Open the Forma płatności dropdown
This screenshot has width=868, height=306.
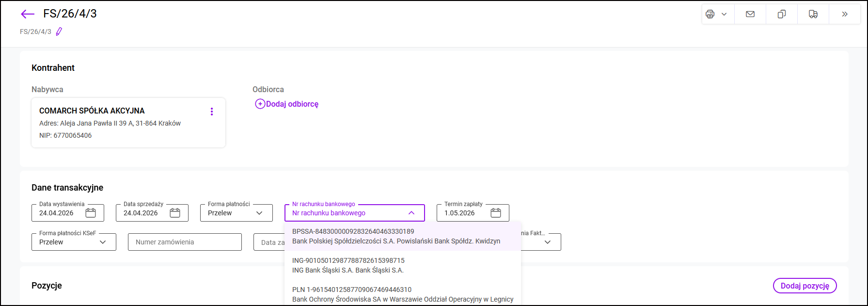click(237, 213)
